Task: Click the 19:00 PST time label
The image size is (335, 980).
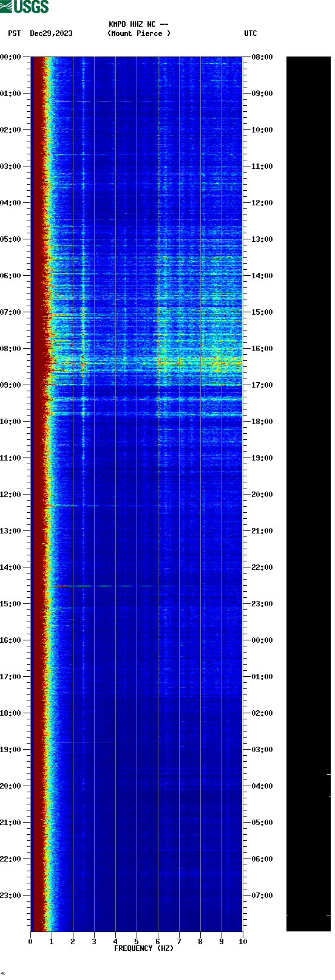Action: [x=11, y=750]
